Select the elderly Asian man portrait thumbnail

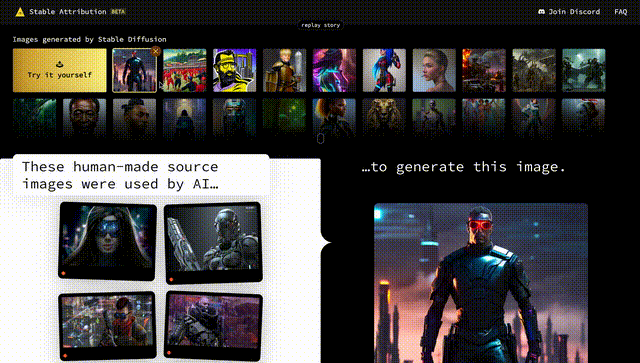[x=84, y=118]
